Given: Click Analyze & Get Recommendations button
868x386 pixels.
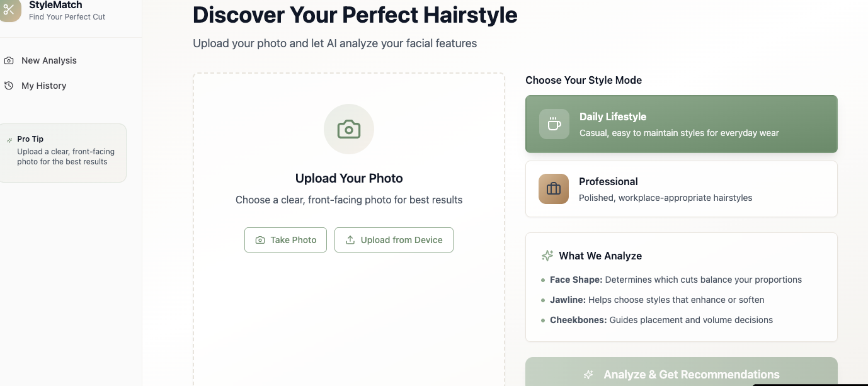Looking at the screenshot, I should coord(682,372).
